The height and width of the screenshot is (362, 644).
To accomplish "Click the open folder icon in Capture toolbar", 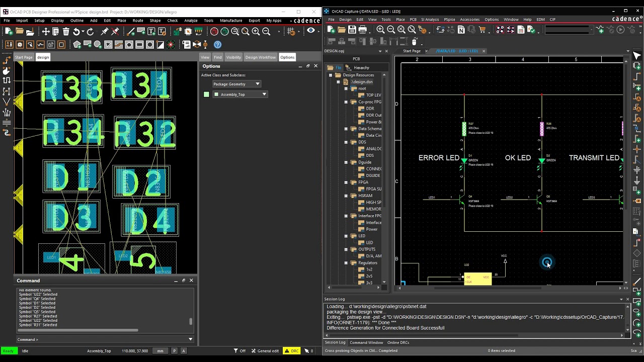I will 341,30.
